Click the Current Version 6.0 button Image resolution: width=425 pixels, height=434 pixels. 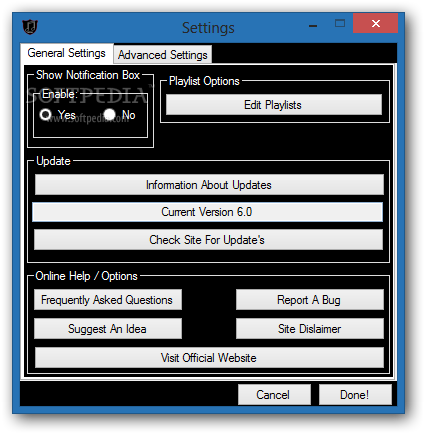coord(207,212)
